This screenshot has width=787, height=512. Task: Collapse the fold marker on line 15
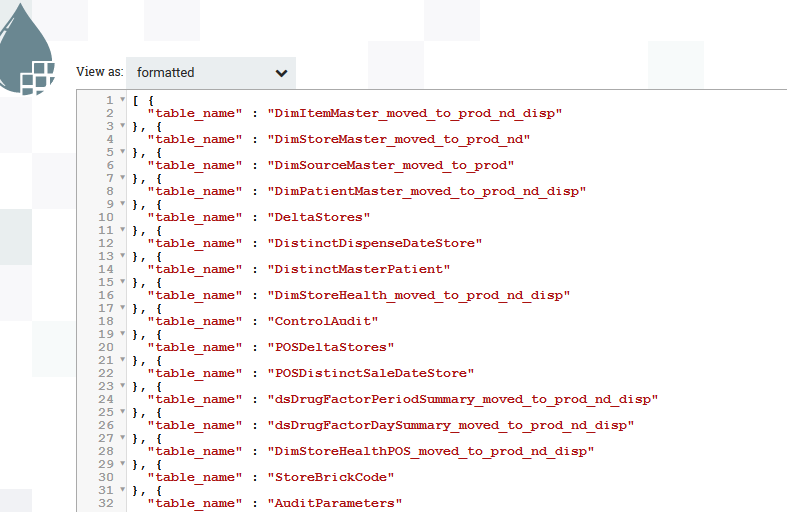point(122,282)
